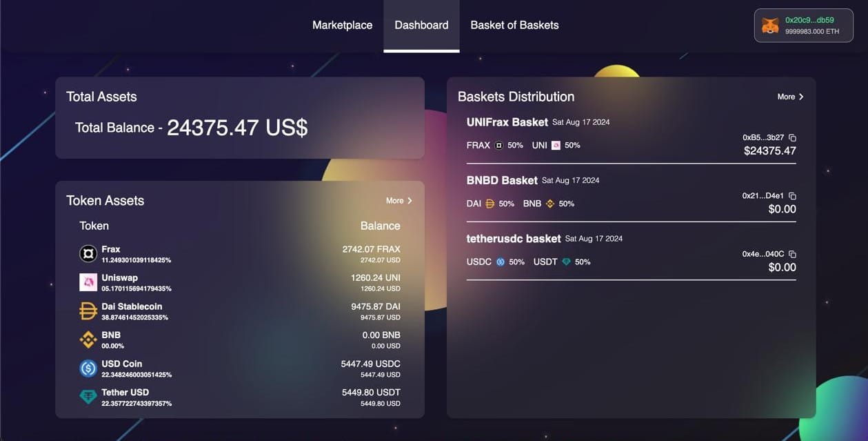Image resolution: width=868 pixels, height=441 pixels.
Task: Click FRAX icon in UNIFrax Basket
Action: pos(500,146)
